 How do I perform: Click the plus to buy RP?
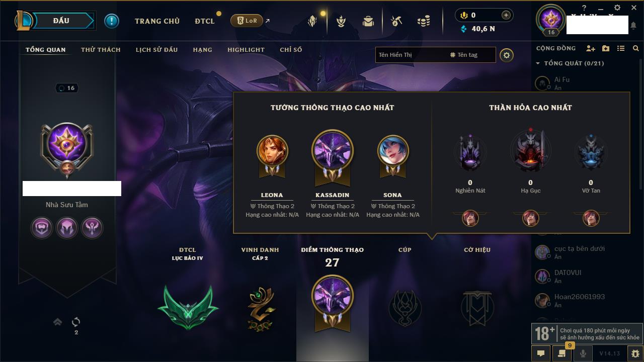click(x=506, y=15)
